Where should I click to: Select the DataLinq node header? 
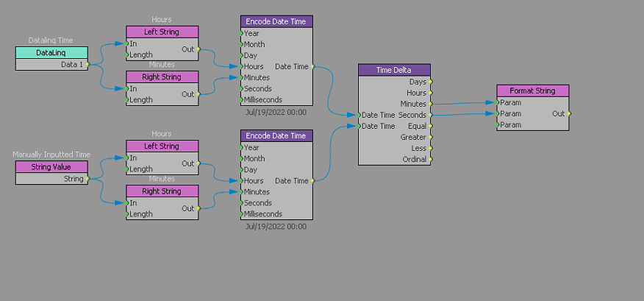coord(51,53)
